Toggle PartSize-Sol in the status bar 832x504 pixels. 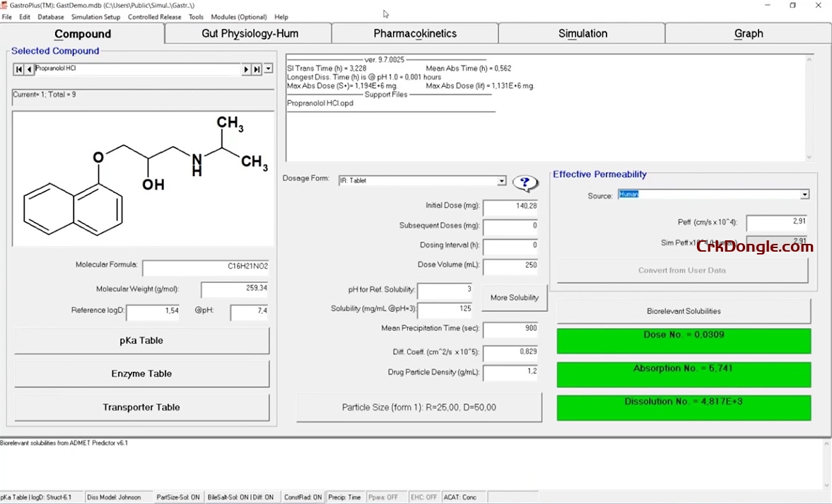pyautogui.click(x=177, y=497)
